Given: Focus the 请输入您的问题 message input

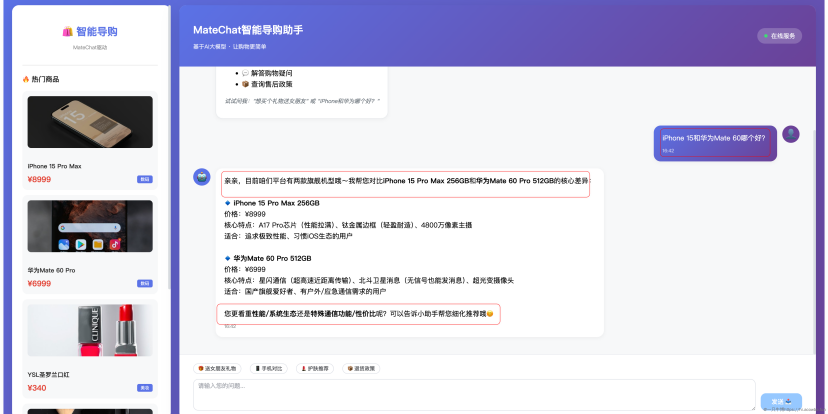Looking at the screenshot, I should tap(474, 394).
